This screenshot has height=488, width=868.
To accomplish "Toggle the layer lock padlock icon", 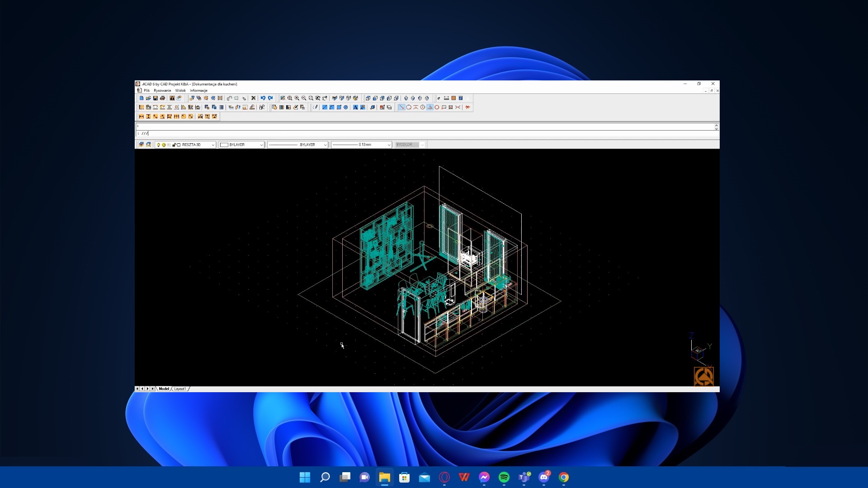I will click(174, 145).
